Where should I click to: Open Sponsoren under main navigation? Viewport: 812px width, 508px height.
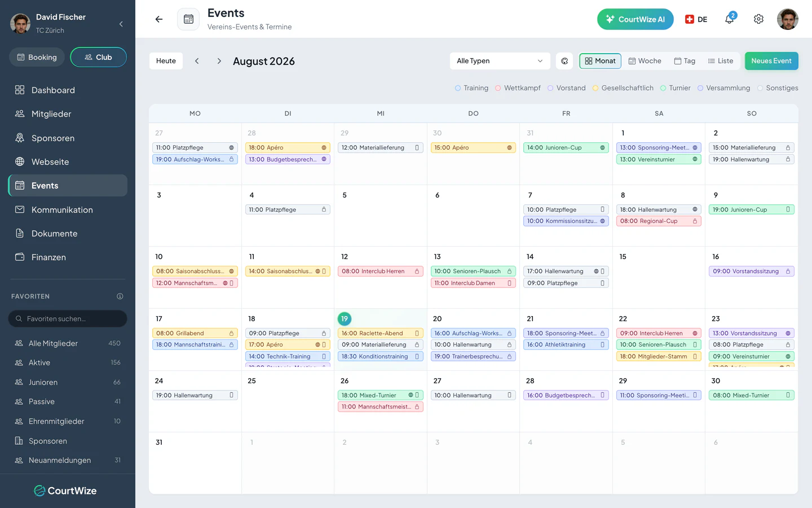point(68,138)
